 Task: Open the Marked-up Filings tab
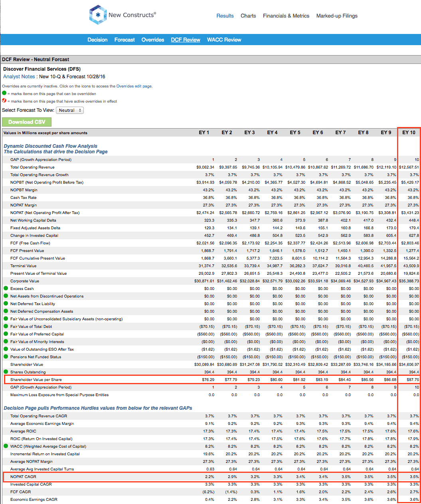pos(337,16)
